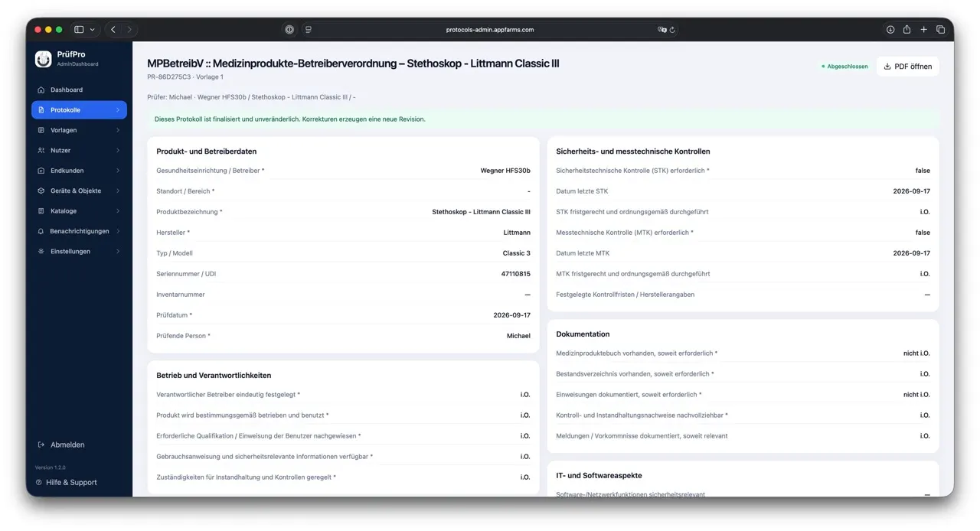Click the Typ / Modell value Classic 3

(x=516, y=253)
